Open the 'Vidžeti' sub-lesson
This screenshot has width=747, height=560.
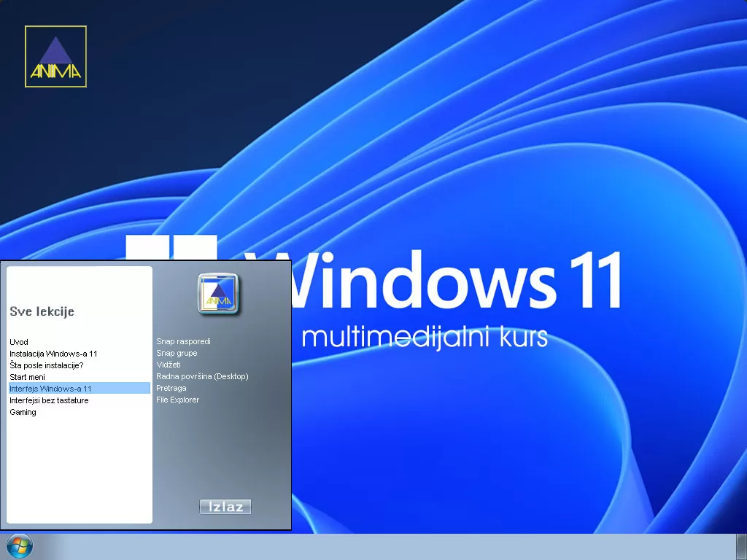[168, 365]
